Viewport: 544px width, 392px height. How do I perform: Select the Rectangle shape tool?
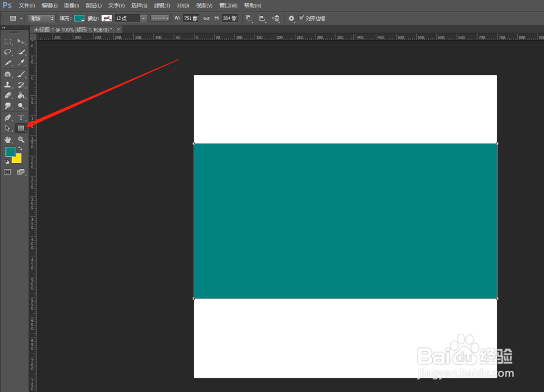coord(21,128)
